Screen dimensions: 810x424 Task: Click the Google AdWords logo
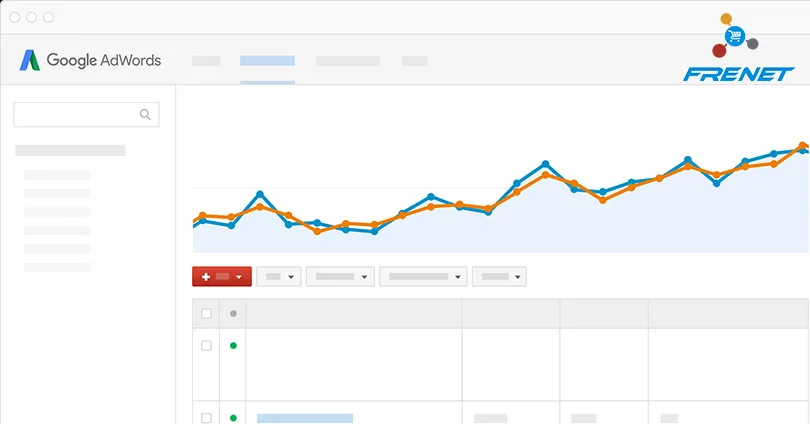coord(90,60)
